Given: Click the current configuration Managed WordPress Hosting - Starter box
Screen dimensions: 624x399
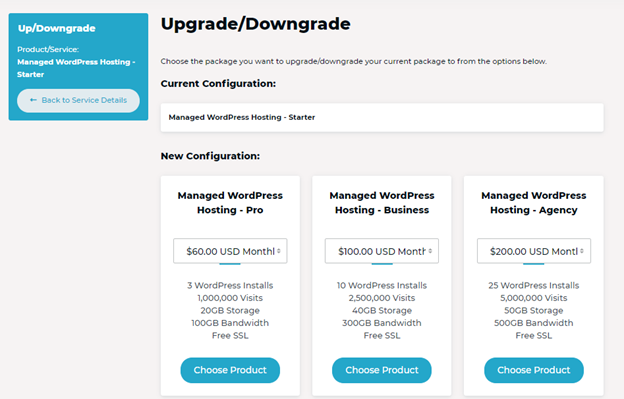Looking at the screenshot, I should [382, 117].
